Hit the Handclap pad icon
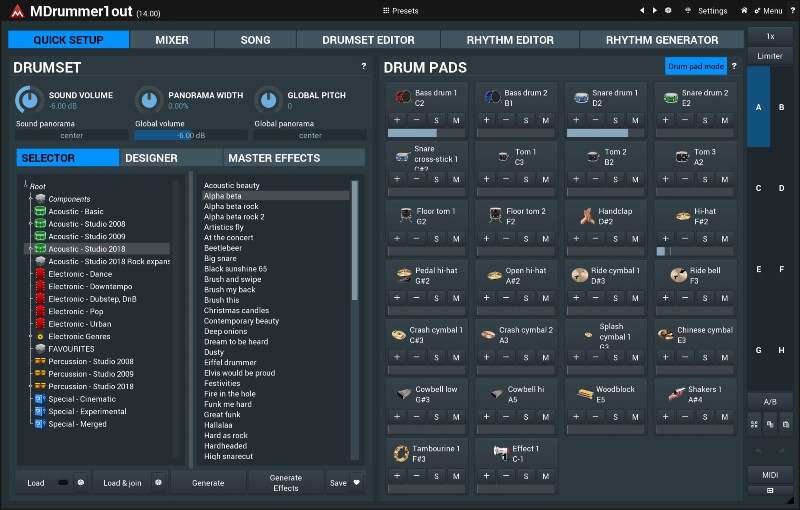The width and height of the screenshot is (800, 510). (x=587, y=216)
